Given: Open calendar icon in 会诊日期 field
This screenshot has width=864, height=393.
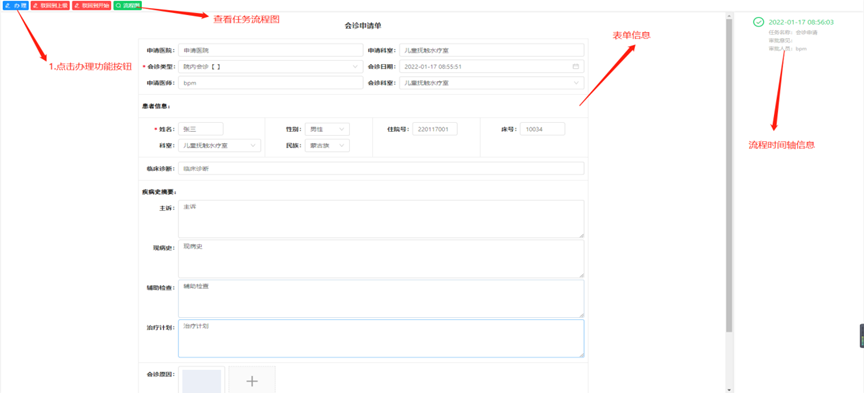Looking at the screenshot, I should [576, 66].
